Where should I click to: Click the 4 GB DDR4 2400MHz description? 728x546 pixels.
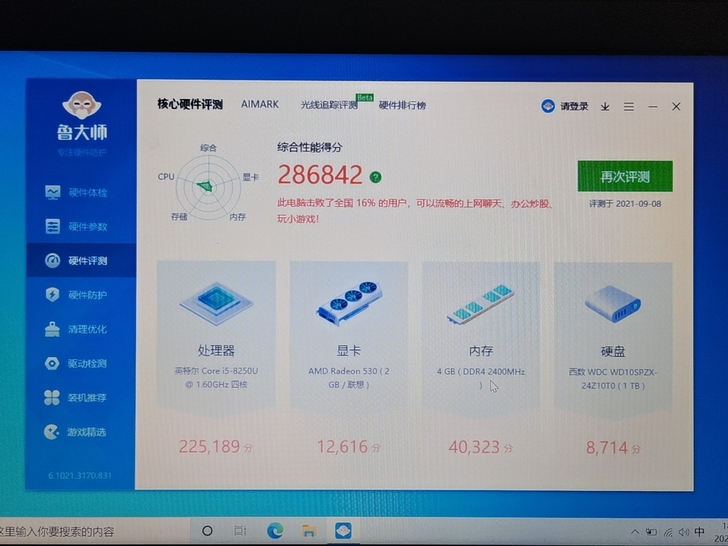[481, 378]
